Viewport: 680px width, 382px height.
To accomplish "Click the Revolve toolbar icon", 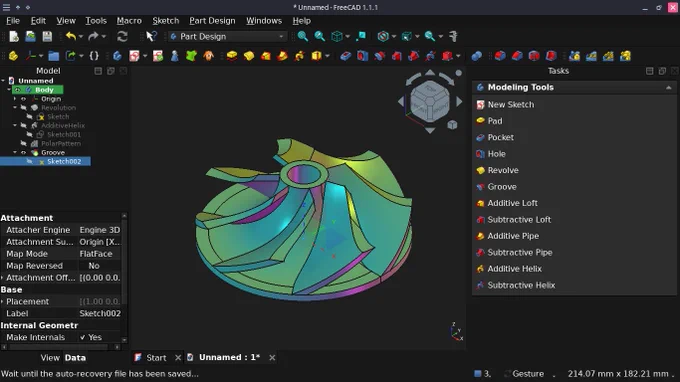I will pyautogui.click(x=249, y=56).
